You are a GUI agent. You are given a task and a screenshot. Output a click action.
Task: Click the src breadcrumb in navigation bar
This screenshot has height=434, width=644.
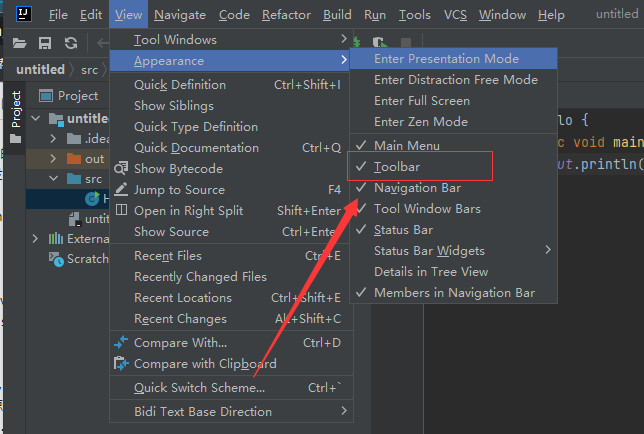pyautogui.click(x=90, y=70)
